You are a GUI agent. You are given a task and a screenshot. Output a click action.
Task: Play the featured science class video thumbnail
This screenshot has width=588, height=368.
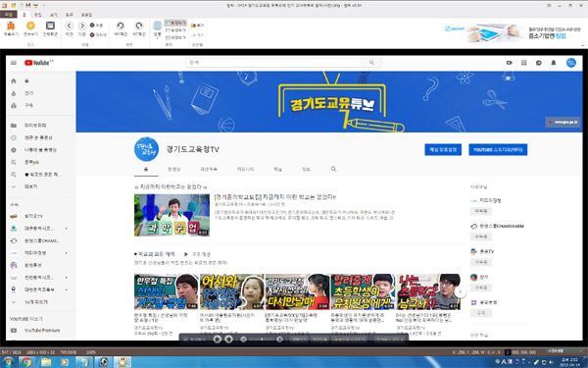(x=171, y=215)
